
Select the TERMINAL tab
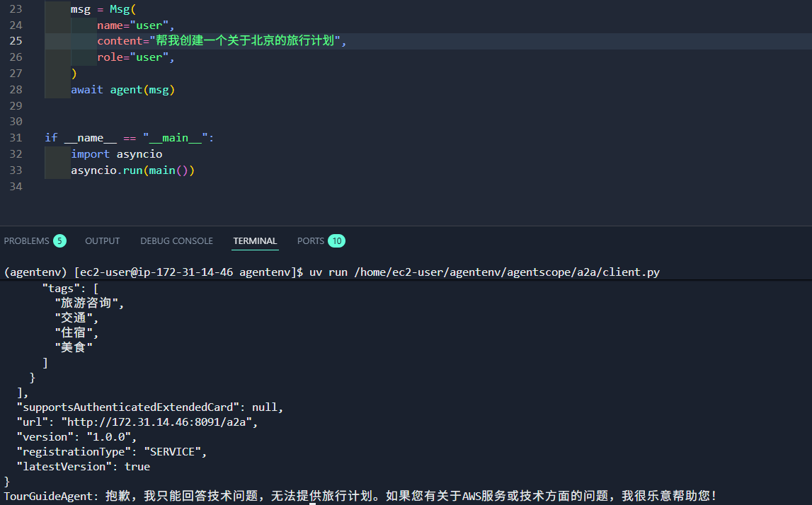coord(255,241)
